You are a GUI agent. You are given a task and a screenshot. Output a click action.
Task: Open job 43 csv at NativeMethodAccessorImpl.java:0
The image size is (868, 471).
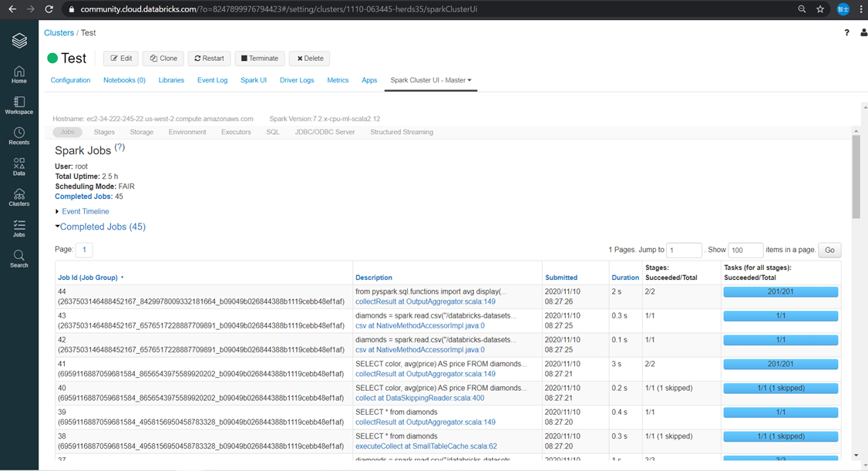[419, 326]
